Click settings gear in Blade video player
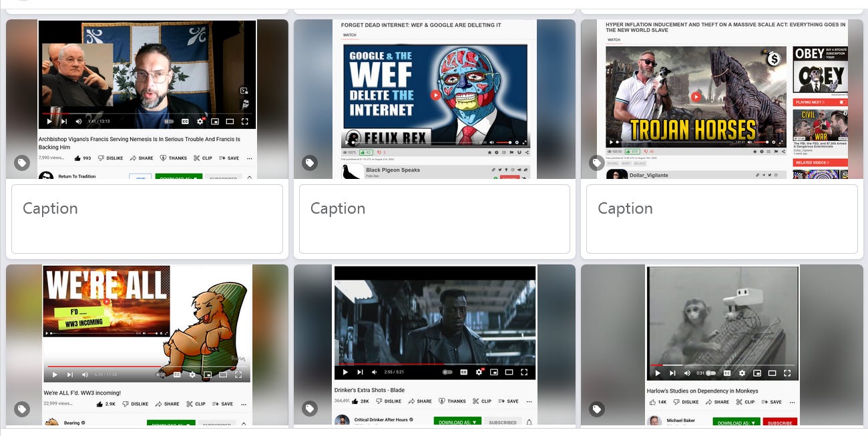This screenshot has height=436, width=868. click(479, 372)
